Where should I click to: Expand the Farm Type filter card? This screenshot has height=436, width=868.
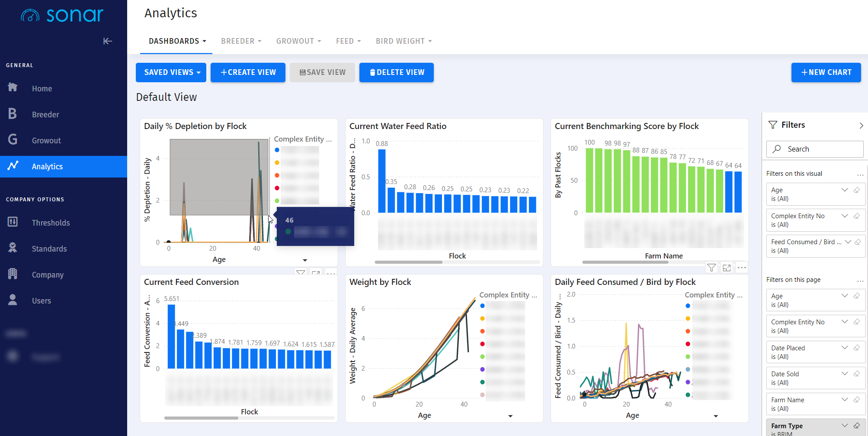click(845, 426)
